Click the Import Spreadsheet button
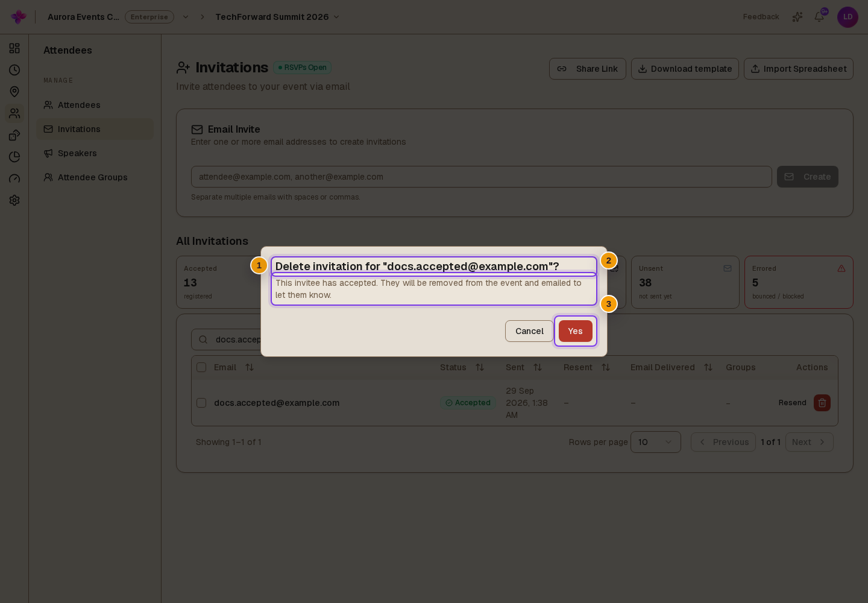 tap(799, 69)
